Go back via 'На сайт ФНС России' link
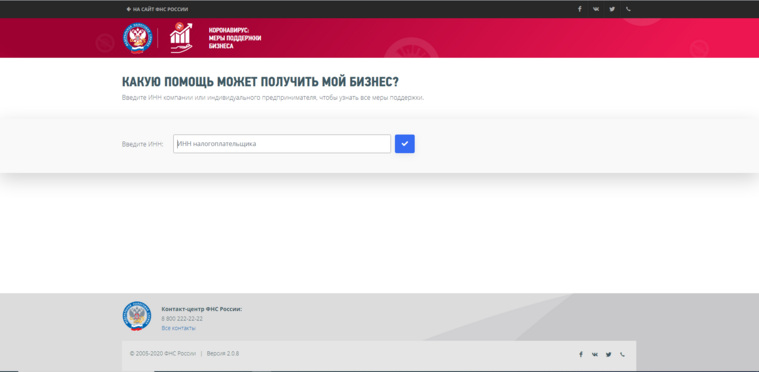 click(157, 9)
